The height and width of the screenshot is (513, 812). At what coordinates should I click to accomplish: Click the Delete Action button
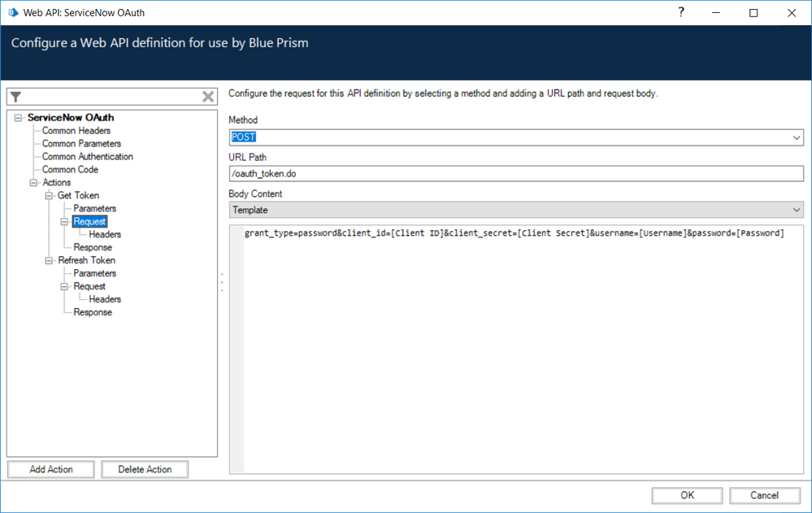[145, 469]
